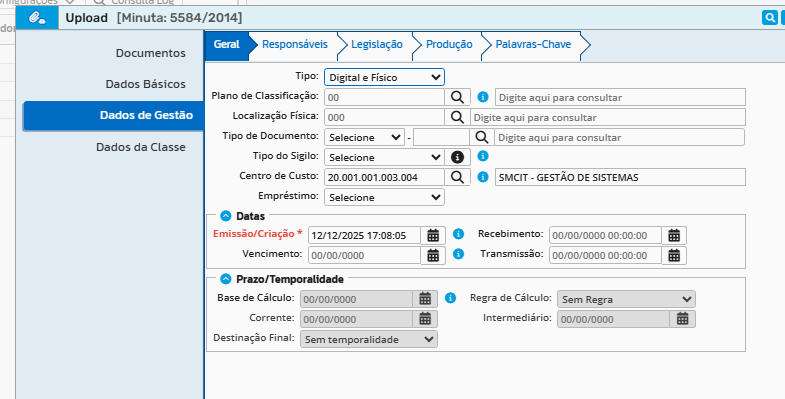Click the Intermediário date field
This screenshot has width=785, height=399.
click(x=613, y=319)
